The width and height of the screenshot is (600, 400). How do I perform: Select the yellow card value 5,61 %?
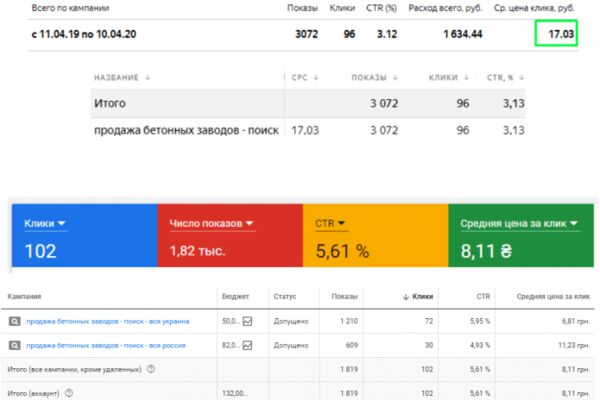pyautogui.click(x=342, y=251)
